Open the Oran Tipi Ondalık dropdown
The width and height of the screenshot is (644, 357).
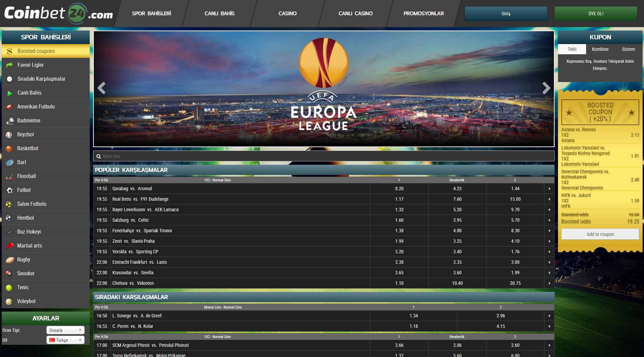coord(65,330)
